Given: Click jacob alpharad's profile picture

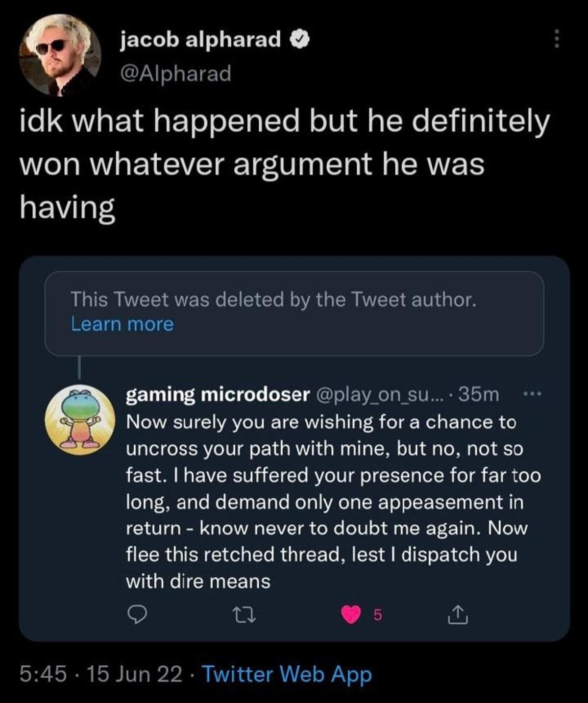Looking at the screenshot, I should pos(60,55).
